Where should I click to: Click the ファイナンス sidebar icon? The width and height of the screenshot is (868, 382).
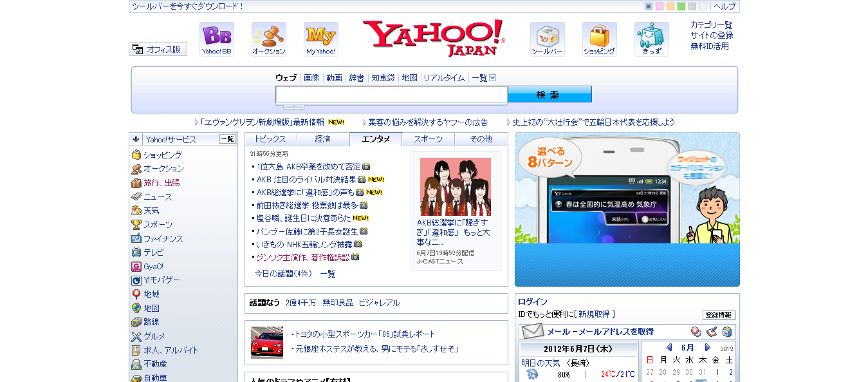136,238
